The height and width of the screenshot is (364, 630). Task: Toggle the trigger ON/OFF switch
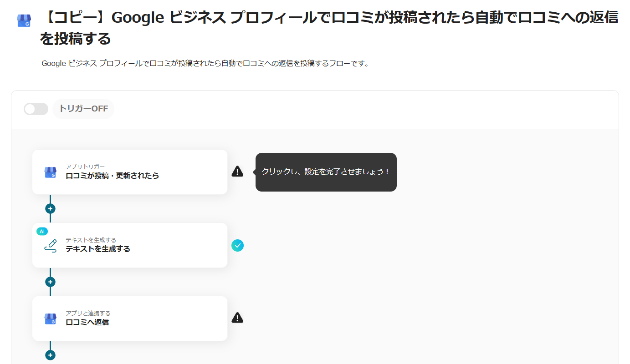point(36,109)
